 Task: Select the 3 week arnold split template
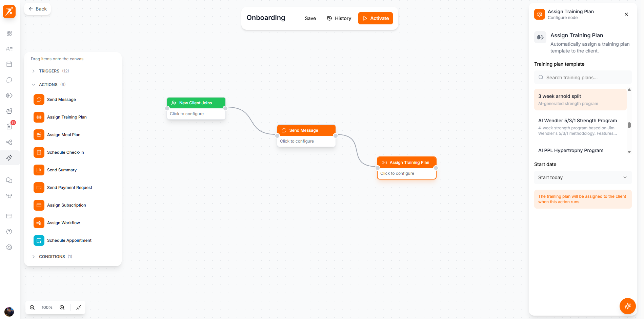pos(580,99)
